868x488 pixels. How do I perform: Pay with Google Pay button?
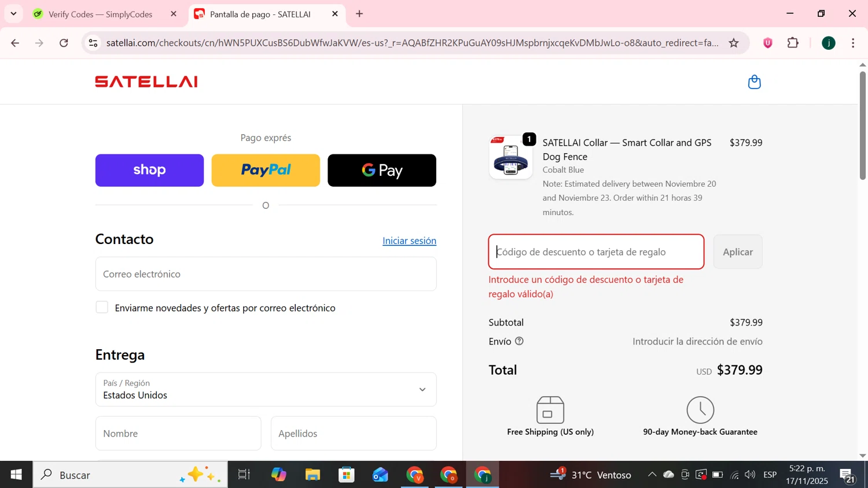tap(382, 170)
